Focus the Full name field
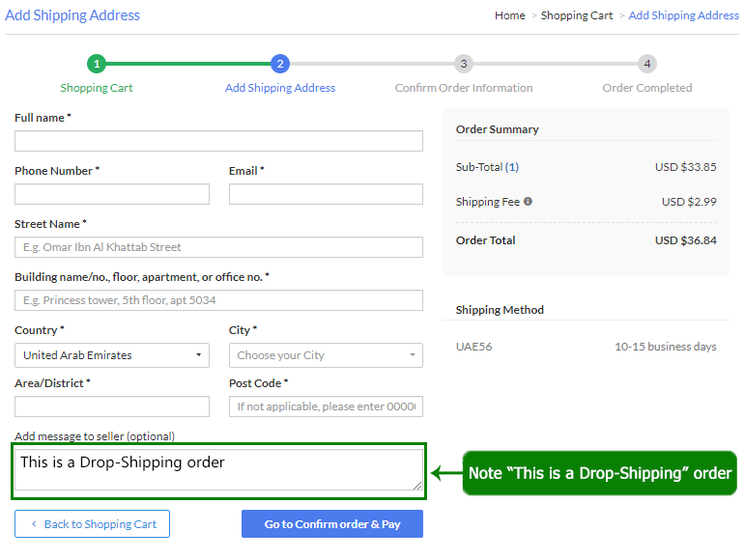744x560 pixels. pyautogui.click(x=218, y=141)
